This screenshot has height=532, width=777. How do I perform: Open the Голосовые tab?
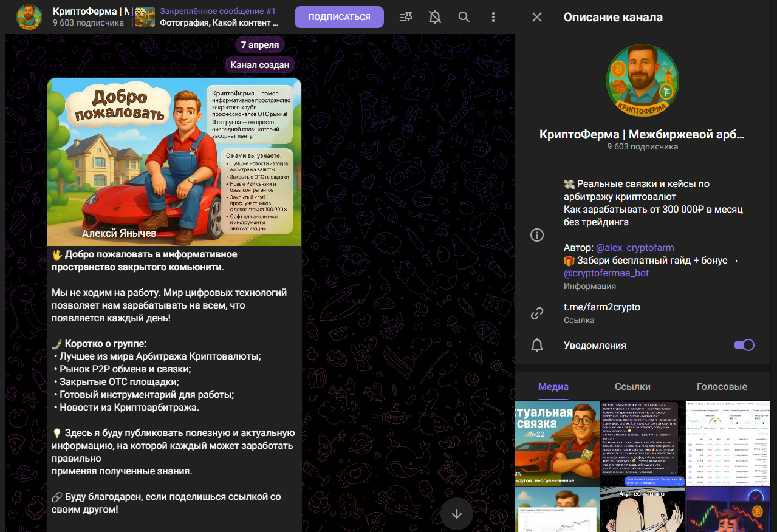point(722,387)
